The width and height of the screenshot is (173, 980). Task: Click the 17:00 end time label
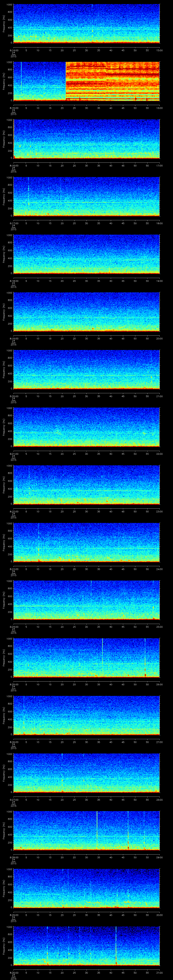point(160,166)
